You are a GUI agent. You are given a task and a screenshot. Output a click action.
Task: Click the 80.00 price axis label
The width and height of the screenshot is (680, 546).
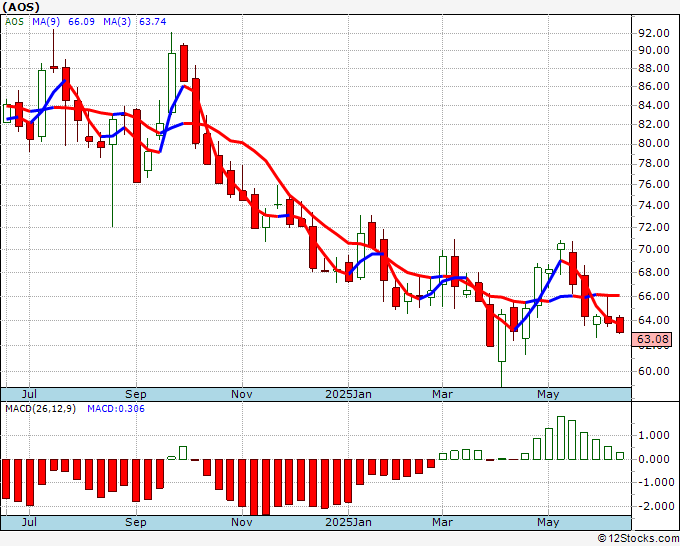(654, 143)
